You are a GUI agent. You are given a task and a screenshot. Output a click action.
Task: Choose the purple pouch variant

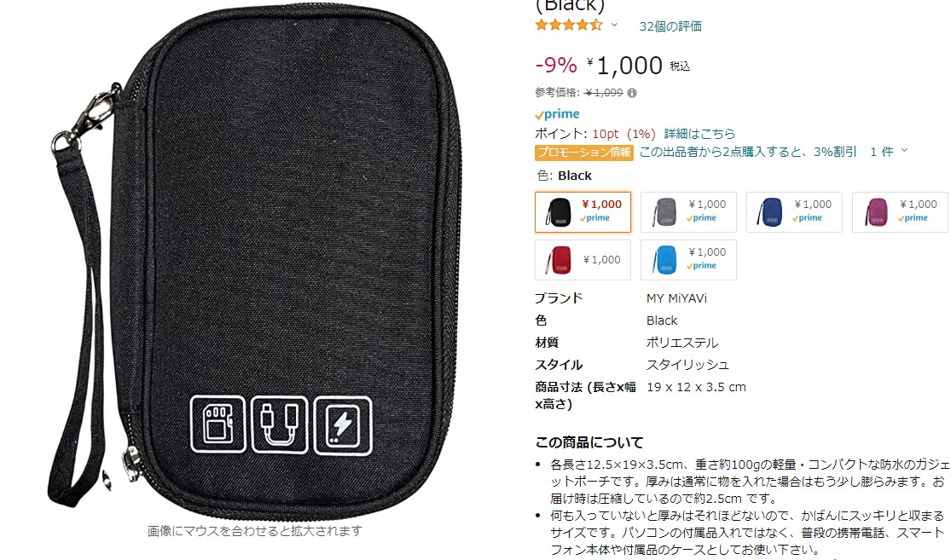coord(900,212)
